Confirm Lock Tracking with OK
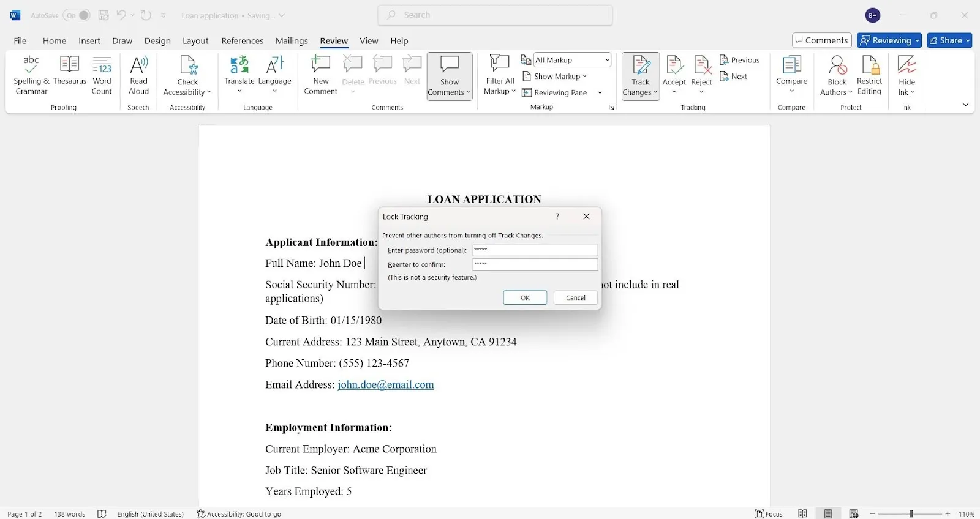The width and height of the screenshot is (980, 519). [x=525, y=297]
